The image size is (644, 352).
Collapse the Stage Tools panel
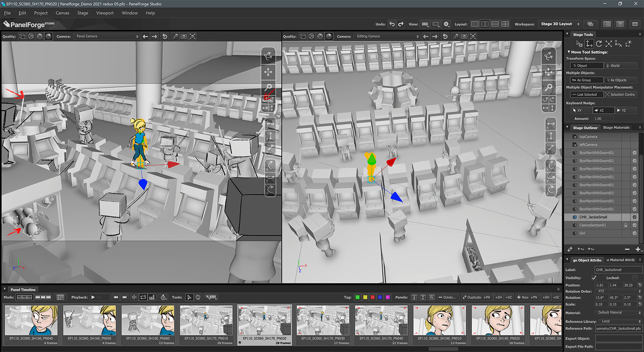[568, 34]
